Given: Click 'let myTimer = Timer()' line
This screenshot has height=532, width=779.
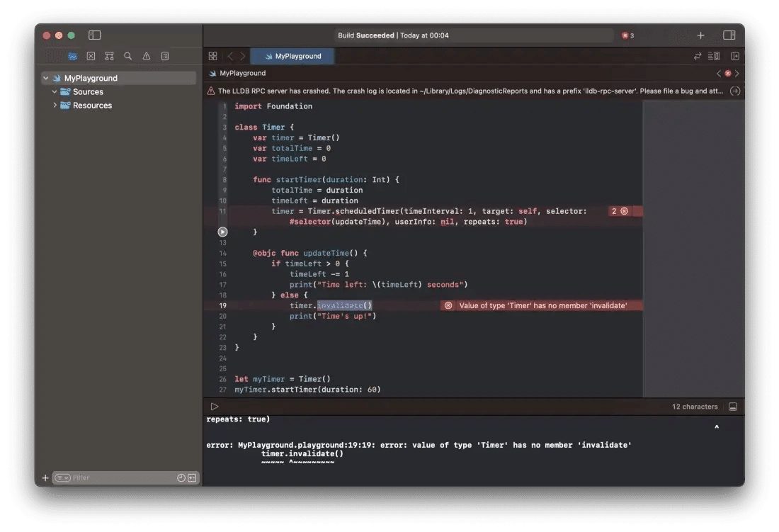Looking at the screenshot, I should pyautogui.click(x=282, y=379).
